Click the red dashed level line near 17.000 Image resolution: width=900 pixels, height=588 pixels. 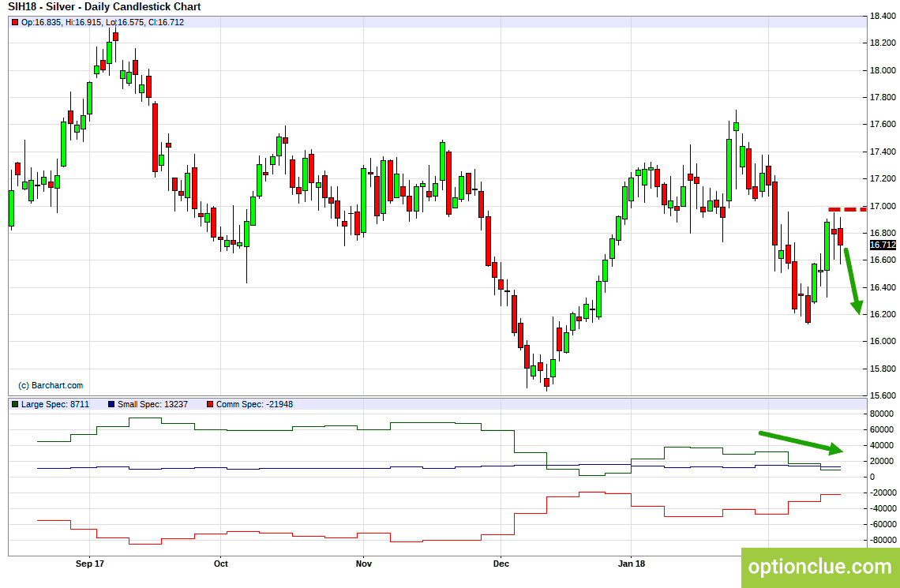point(847,209)
